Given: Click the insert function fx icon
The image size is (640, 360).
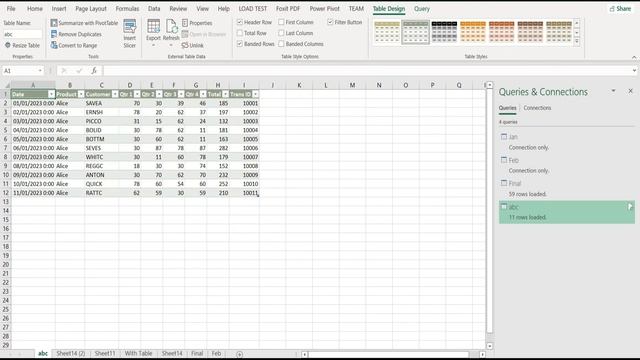Looking at the screenshot, I should (94, 71).
